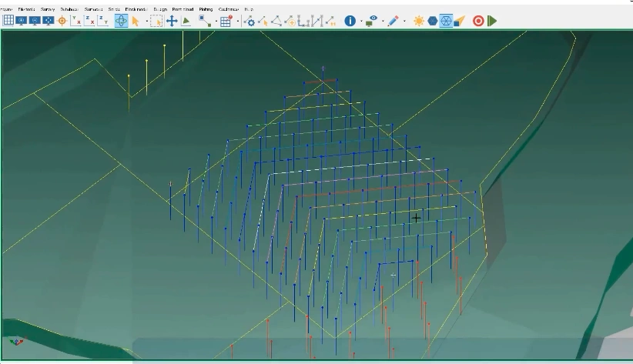Open the Database menu
Viewport: 633px width, 364px height.
pos(69,9)
